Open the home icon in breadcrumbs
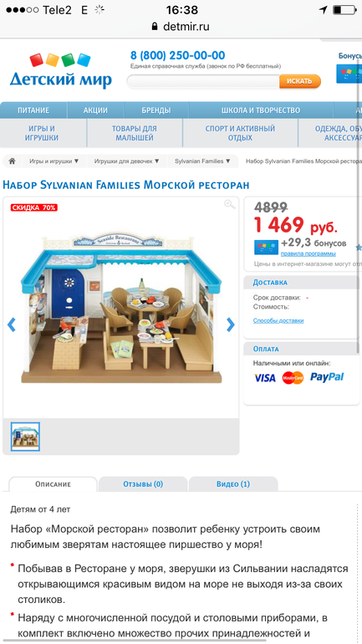 12,161
